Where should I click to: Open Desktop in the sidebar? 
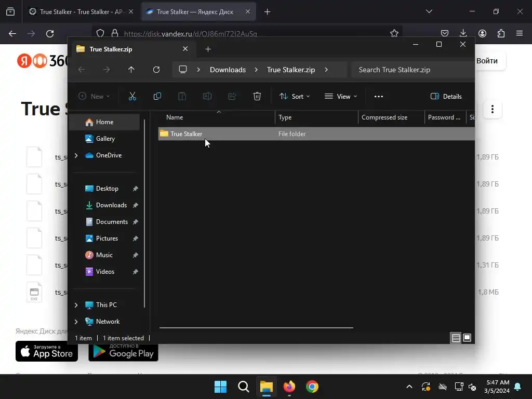pos(107,188)
